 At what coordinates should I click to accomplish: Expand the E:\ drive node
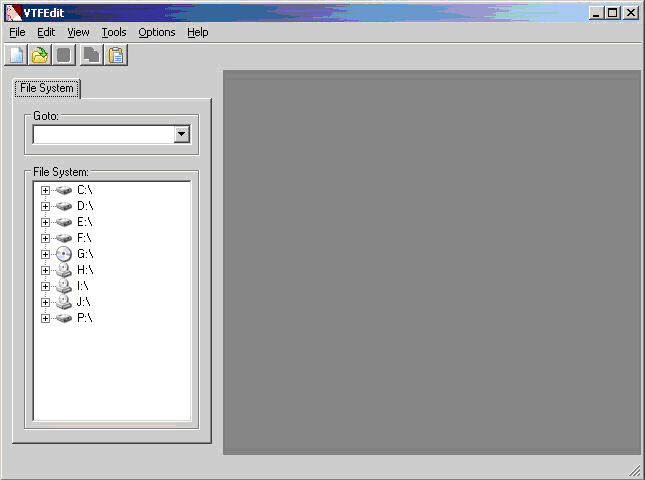[45, 222]
